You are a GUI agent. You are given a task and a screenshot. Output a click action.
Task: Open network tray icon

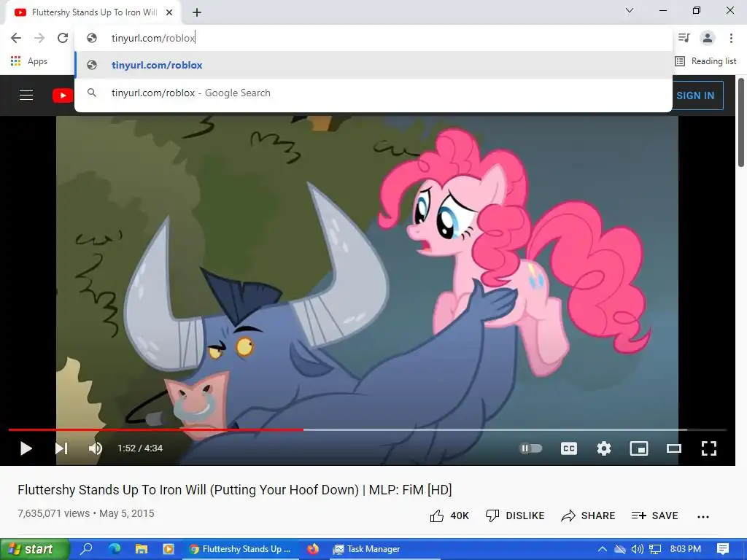[655, 549]
